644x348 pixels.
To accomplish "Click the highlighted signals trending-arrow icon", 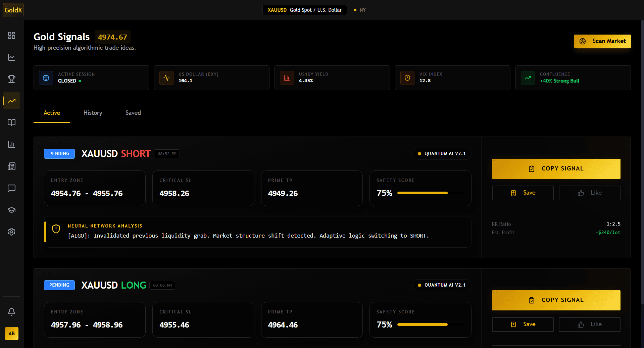I will click(x=11, y=101).
